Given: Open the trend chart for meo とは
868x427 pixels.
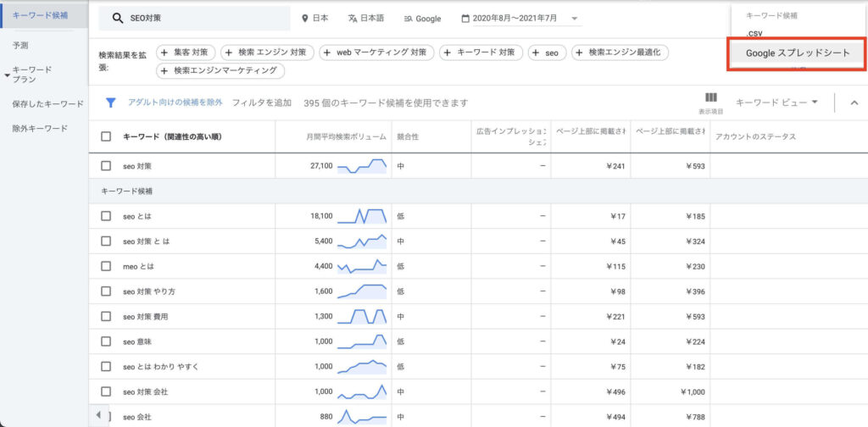Looking at the screenshot, I should click(x=362, y=267).
